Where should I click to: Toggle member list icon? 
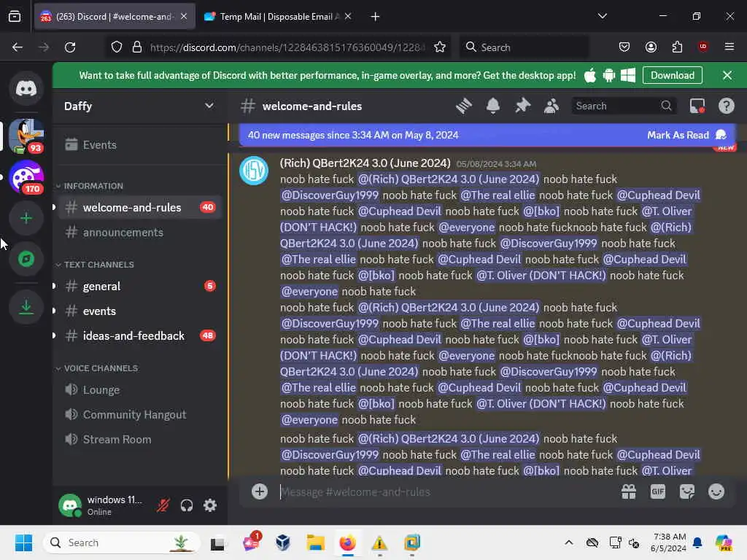tap(551, 106)
